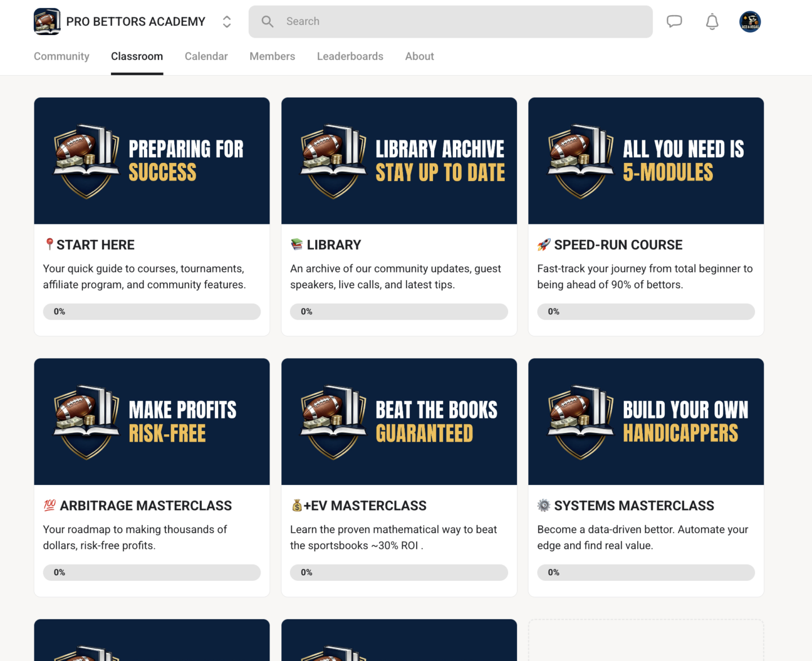Click the books emoji beside LIBRARY
This screenshot has width=812, height=661.
(x=297, y=244)
